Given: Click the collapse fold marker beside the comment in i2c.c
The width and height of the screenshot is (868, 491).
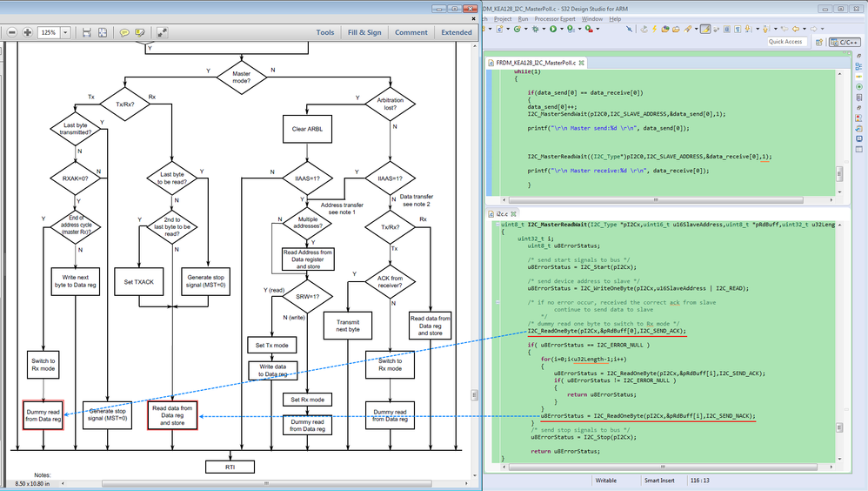Looking at the screenshot, I should point(497,303).
